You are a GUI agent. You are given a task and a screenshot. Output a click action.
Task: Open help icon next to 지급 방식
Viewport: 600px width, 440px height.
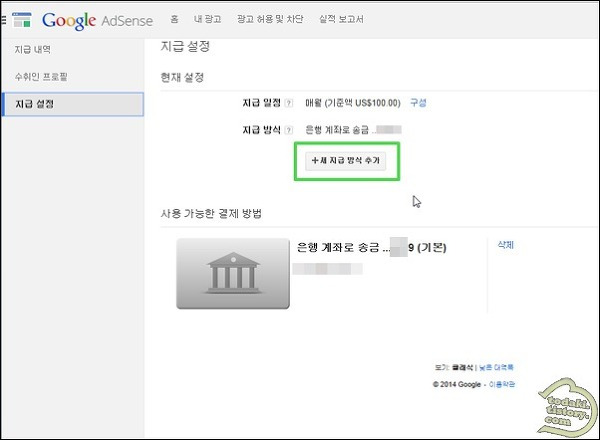click(289, 130)
